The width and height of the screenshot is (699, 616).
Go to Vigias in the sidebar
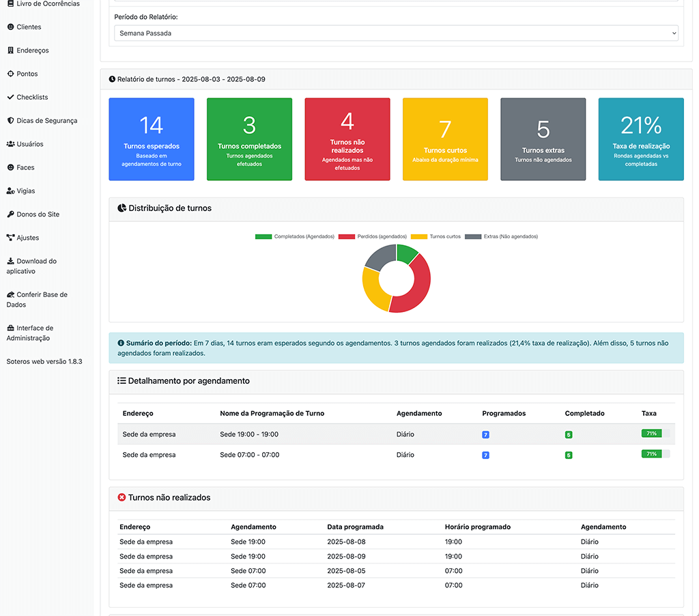[26, 191]
